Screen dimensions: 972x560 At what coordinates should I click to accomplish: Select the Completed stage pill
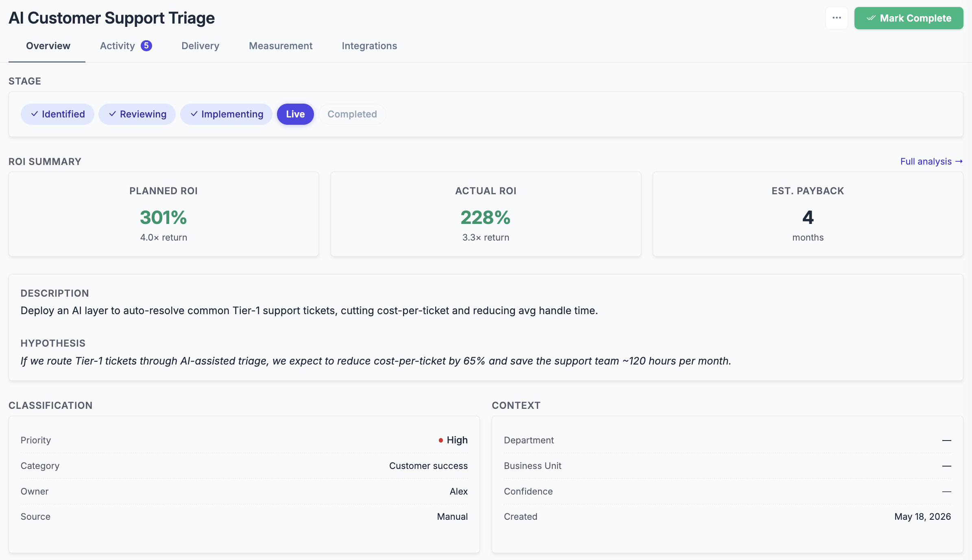point(352,114)
